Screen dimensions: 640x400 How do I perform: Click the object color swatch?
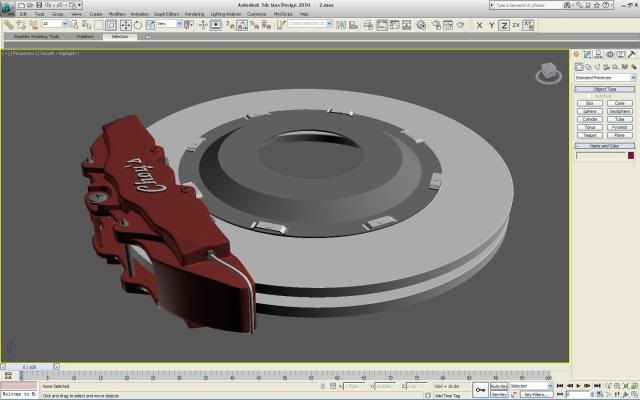[x=631, y=156]
